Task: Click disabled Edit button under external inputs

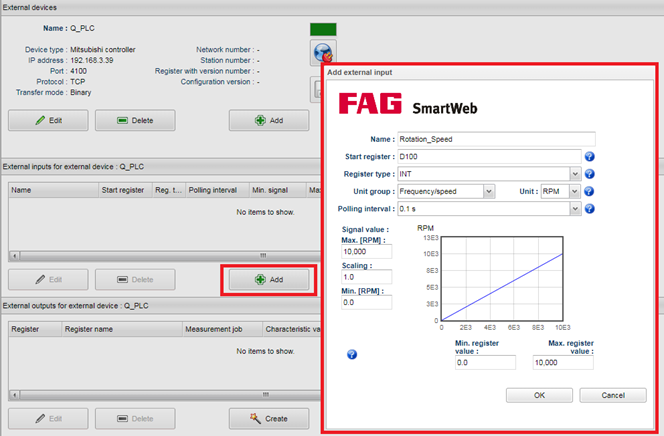Action: click(48, 280)
